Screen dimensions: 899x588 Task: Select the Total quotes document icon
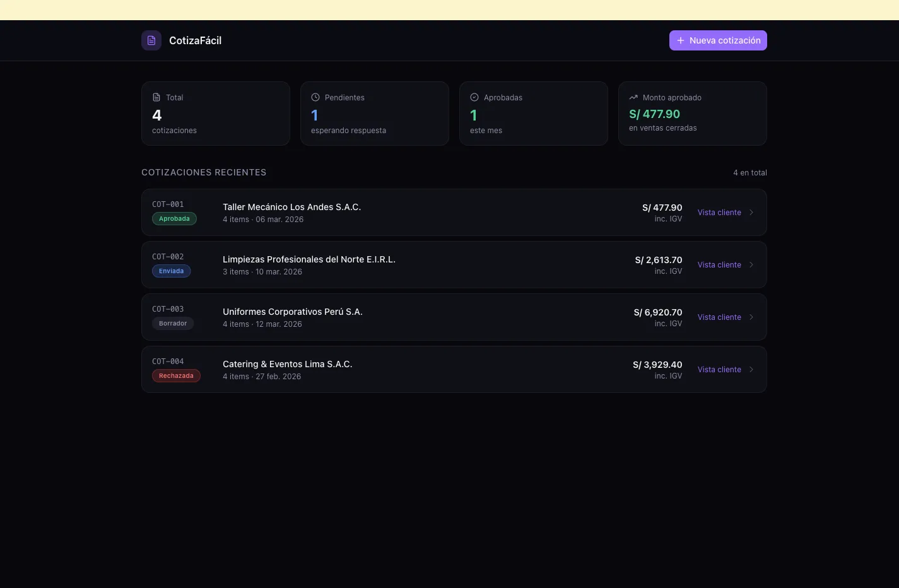point(156,97)
